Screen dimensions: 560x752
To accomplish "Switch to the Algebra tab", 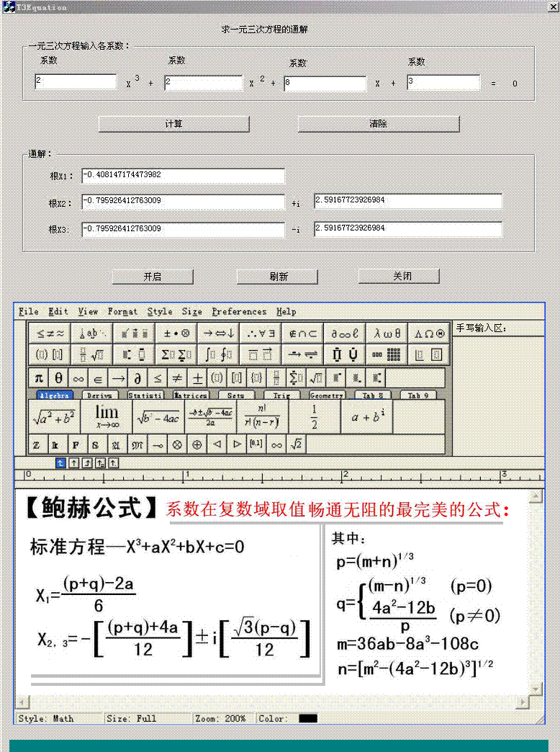I will coord(55,395).
